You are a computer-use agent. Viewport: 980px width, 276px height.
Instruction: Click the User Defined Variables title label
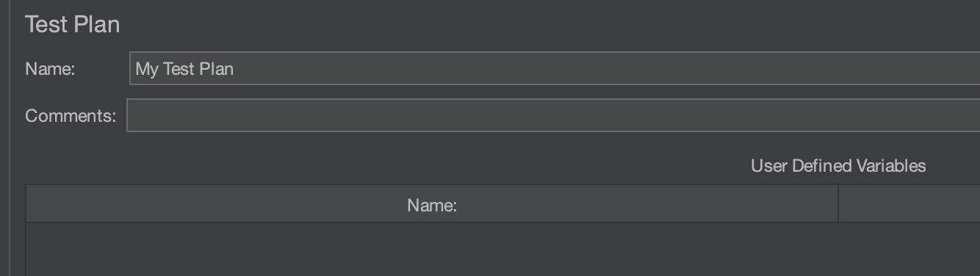(x=838, y=166)
